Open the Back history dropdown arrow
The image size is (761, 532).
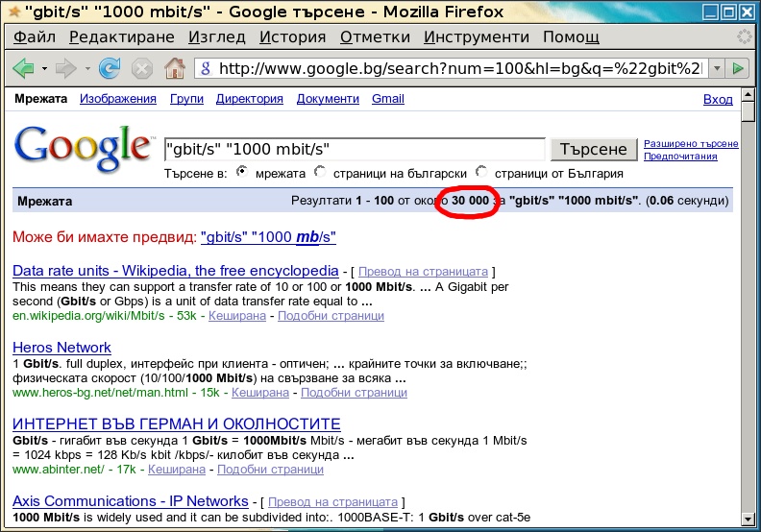[x=44, y=69]
